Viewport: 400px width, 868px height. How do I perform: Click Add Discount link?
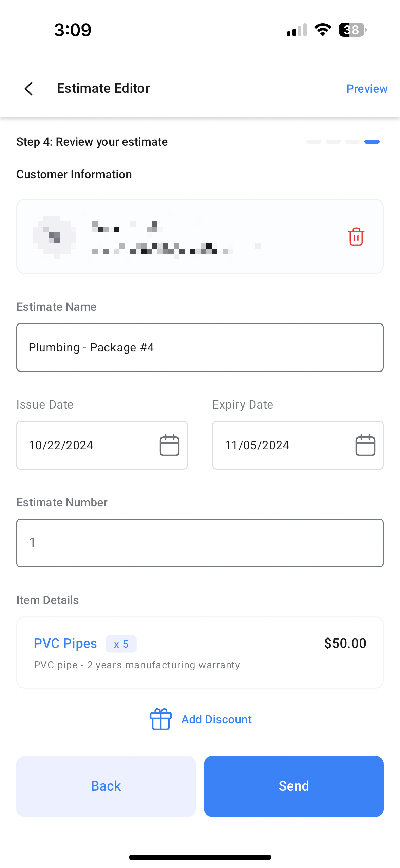[x=216, y=719]
